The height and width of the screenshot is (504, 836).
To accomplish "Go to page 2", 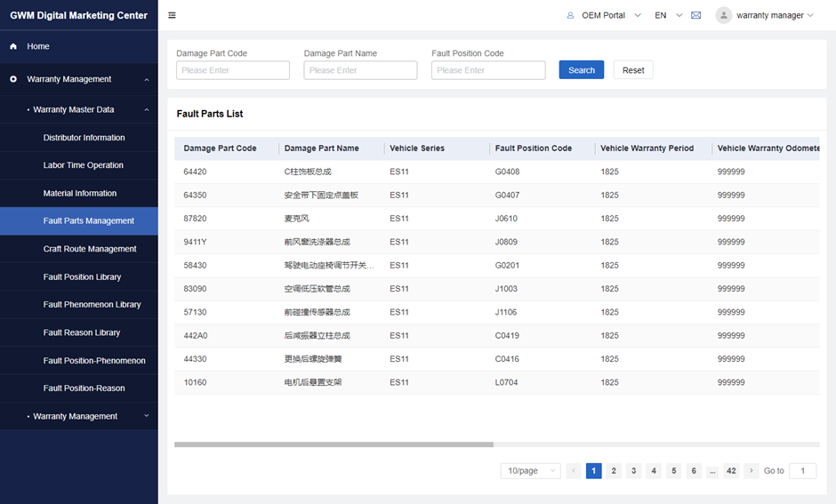I will (614, 470).
